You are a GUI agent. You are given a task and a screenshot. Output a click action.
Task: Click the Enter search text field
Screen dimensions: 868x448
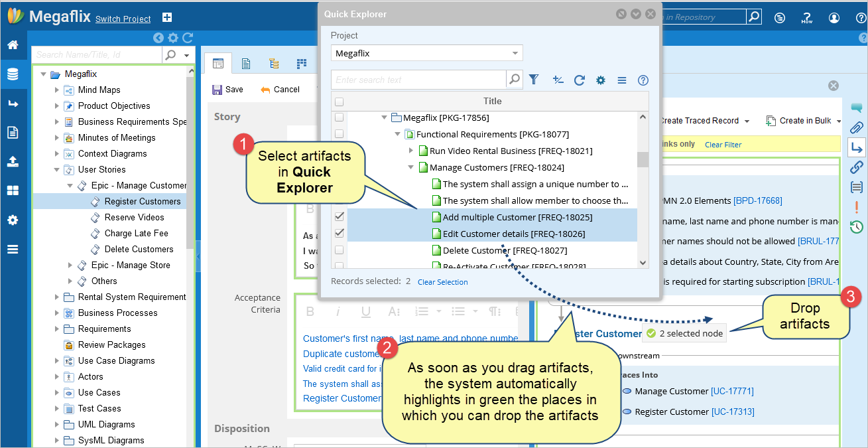pyautogui.click(x=419, y=80)
